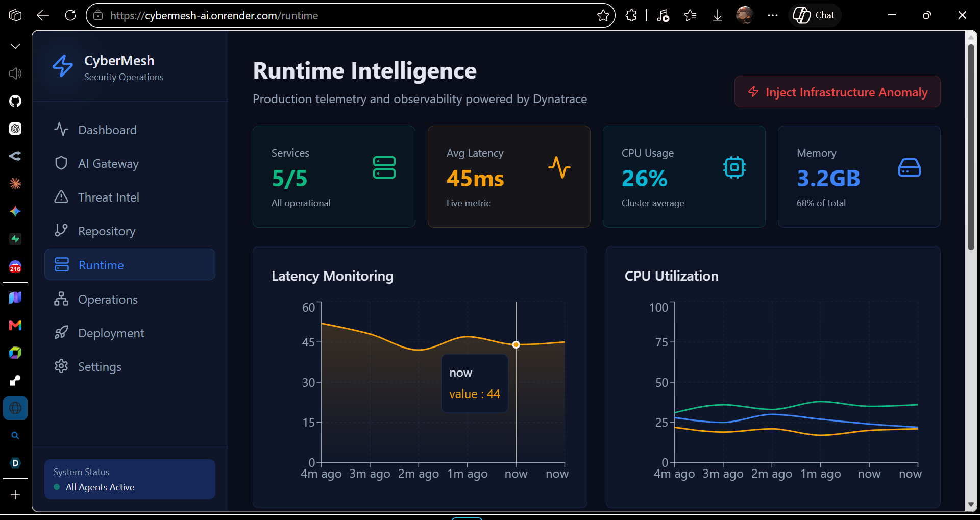Click the latency chart data point marker

click(516, 345)
